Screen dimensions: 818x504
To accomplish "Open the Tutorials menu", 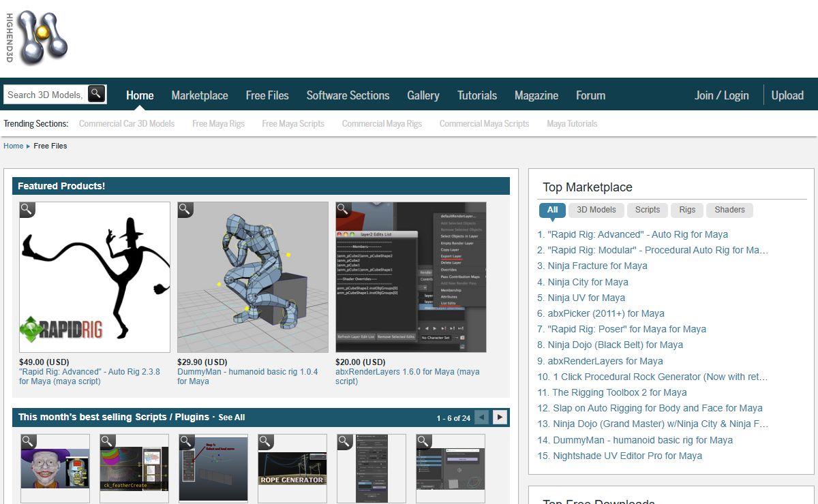I will coord(477,95).
